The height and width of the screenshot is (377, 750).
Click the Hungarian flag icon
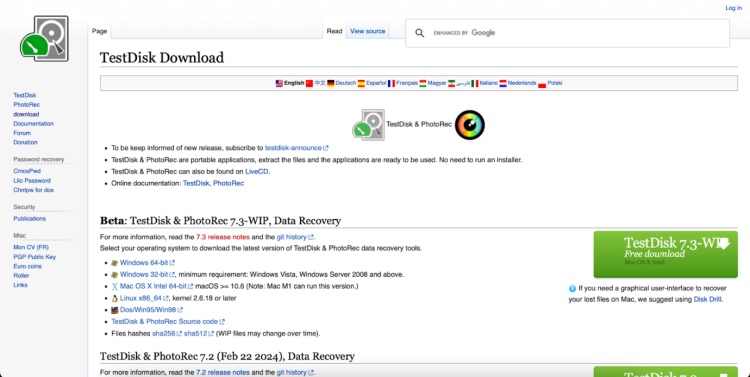click(423, 83)
